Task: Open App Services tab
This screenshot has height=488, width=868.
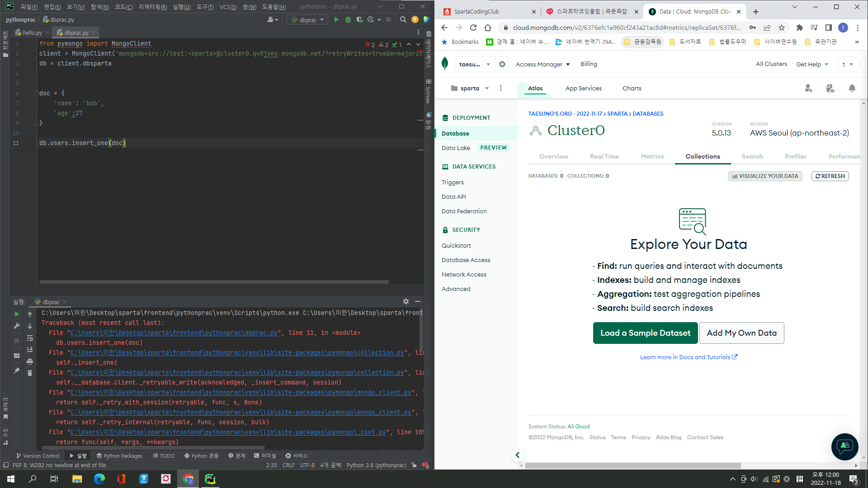Action: click(x=583, y=88)
